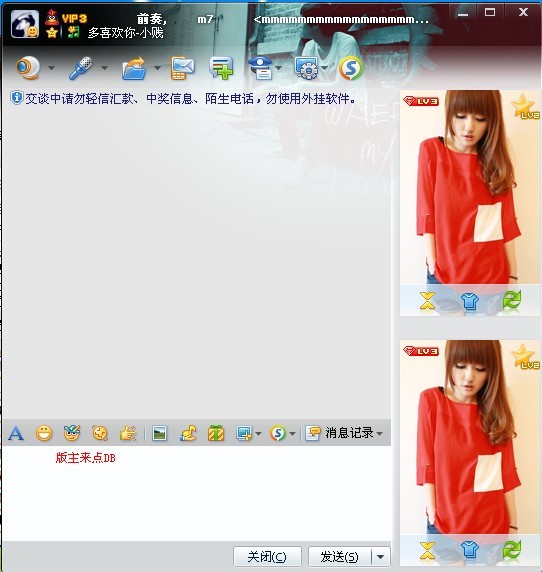Click the LV2 star badge on lower QQ show
This screenshot has width=542, height=572.
(x=525, y=356)
